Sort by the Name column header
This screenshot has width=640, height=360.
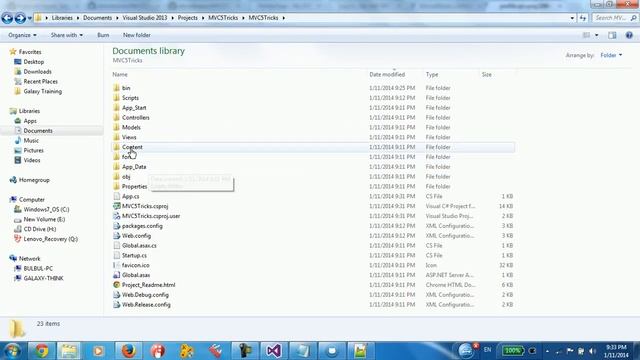click(x=120, y=75)
